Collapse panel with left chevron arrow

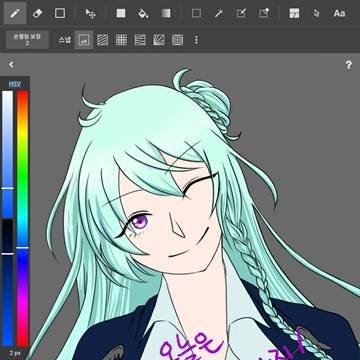click(11, 64)
